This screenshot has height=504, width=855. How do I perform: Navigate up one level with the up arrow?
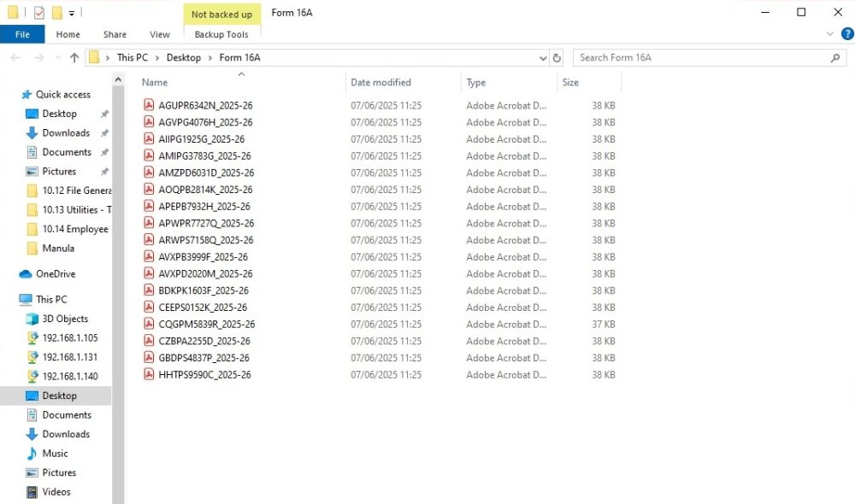[x=73, y=58]
